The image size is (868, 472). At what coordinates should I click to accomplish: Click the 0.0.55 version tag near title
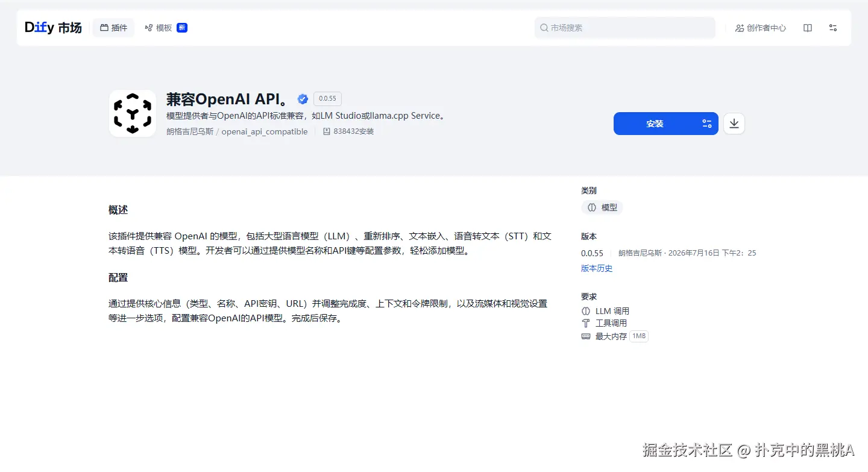[x=327, y=99]
